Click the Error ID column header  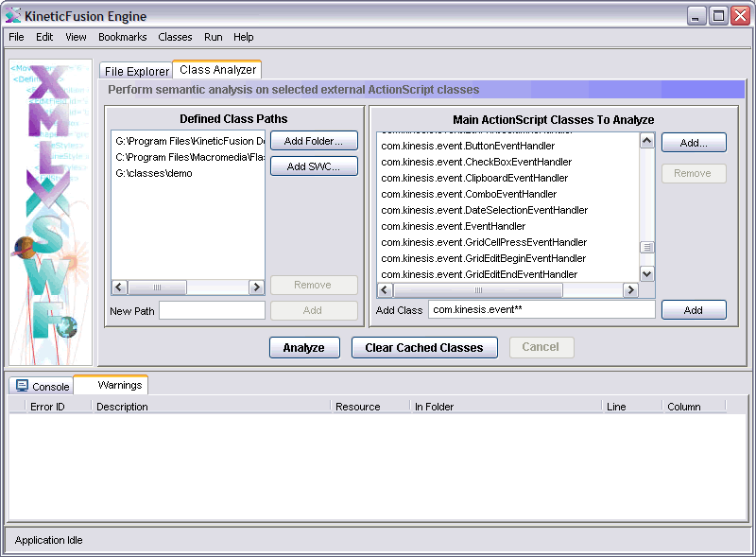pos(58,407)
